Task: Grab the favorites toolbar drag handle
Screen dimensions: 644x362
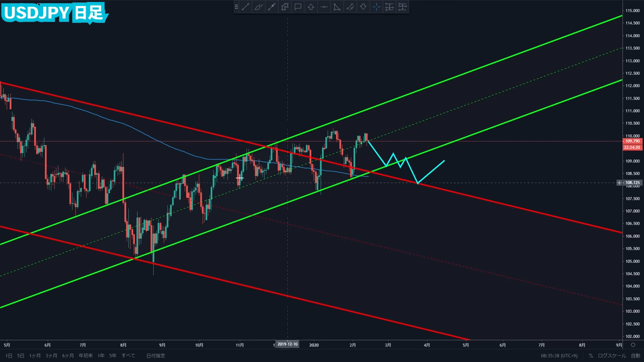Action: pos(237,7)
